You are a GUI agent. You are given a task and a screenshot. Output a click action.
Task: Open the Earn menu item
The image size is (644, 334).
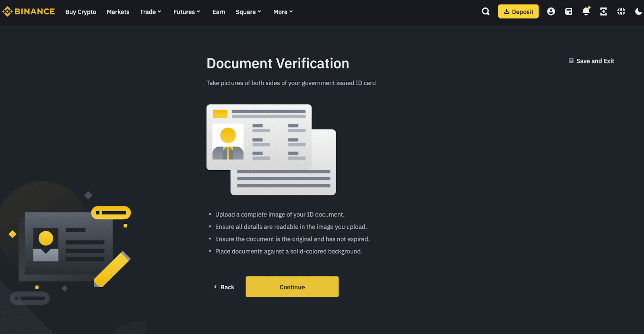point(219,12)
